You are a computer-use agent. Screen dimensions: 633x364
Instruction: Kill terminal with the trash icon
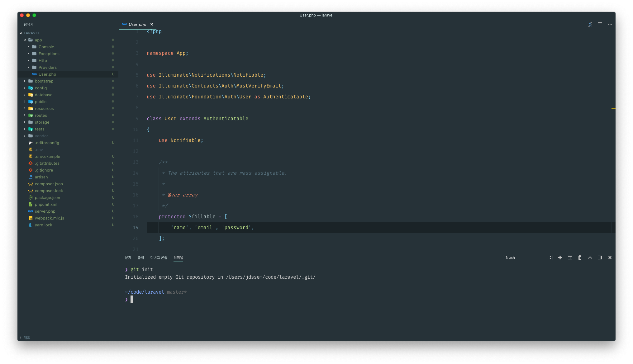[x=580, y=258]
